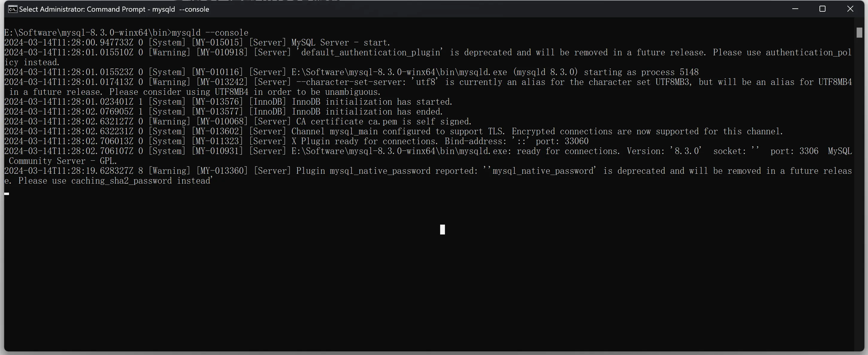The height and width of the screenshot is (355, 868).
Task: Minimize the Command Prompt window
Action: tap(795, 9)
